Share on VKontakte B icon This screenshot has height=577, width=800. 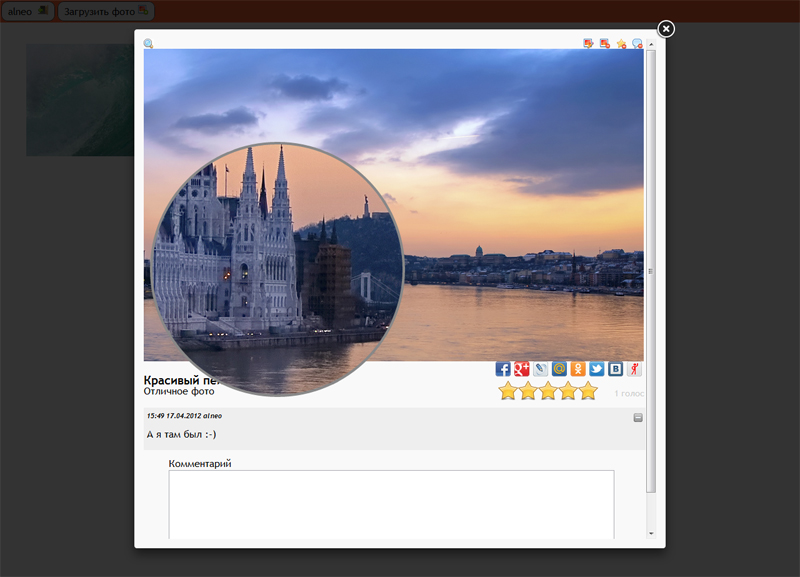[615, 369]
